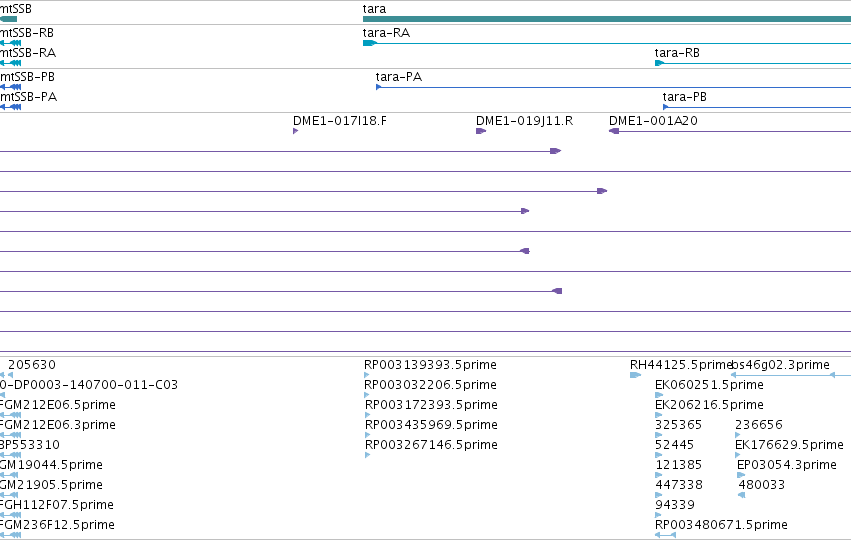Select the EK060251.5prime arrow glyph

point(659,395)
